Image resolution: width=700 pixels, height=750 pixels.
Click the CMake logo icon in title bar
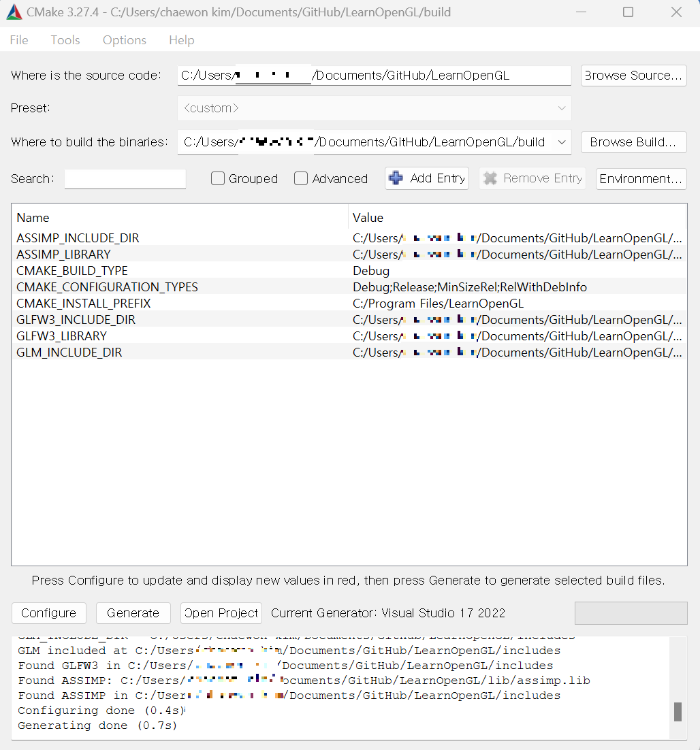pyautogui.click(x=14, y=12)
